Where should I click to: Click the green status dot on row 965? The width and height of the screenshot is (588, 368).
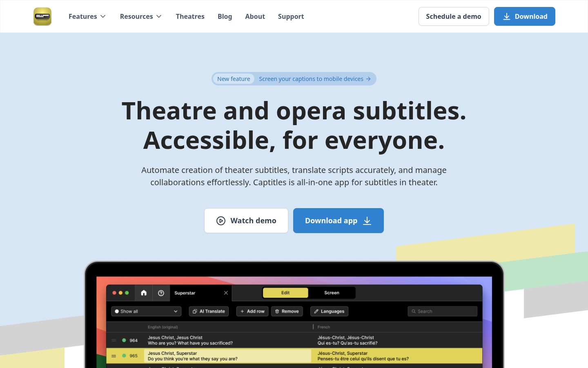coord(124,356)
